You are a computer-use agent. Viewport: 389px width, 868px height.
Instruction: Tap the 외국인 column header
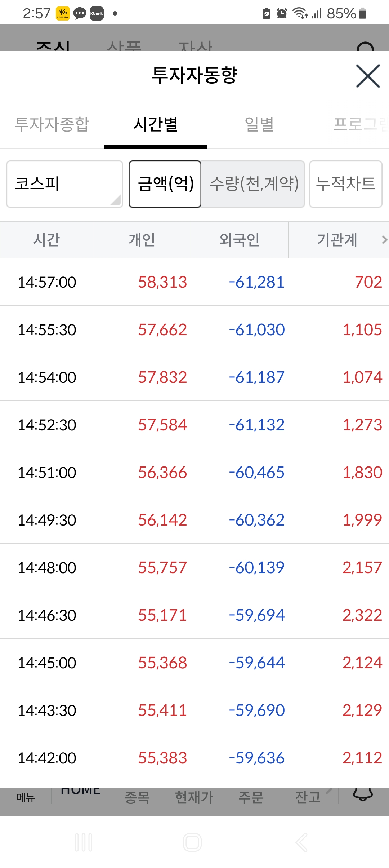(240, 240)
